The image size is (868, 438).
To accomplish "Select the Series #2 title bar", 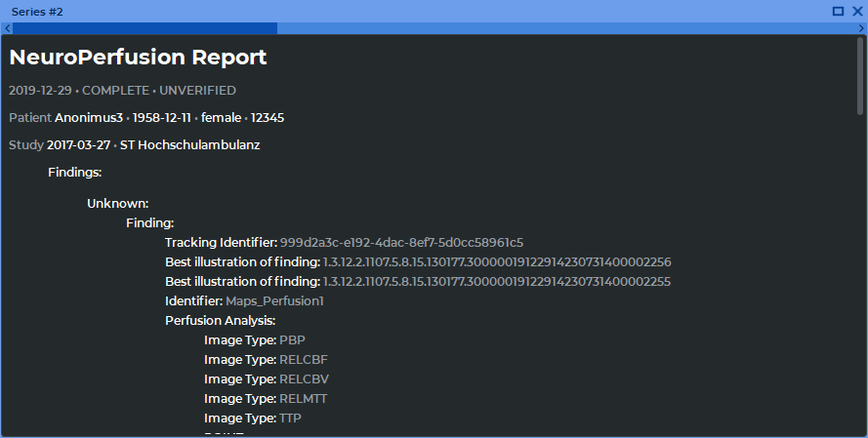I will point(391,11).
